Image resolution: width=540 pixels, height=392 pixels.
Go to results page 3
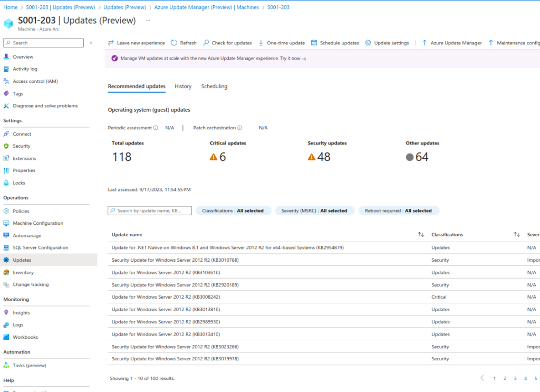(515, 378)
